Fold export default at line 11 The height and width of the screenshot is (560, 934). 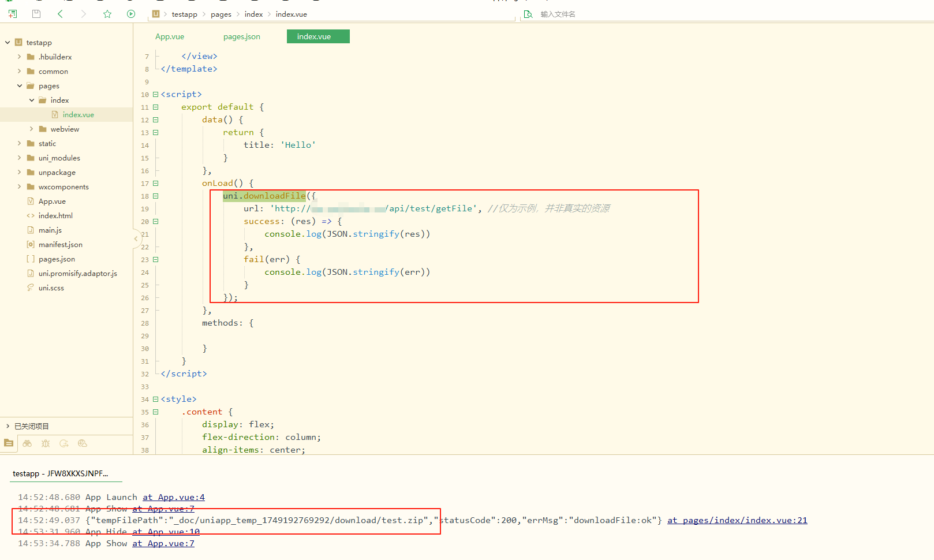tap(155, 107)
